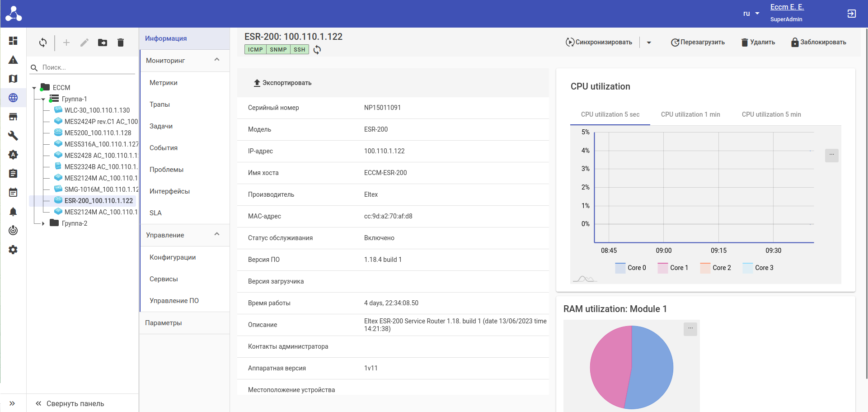Image resolution: width=868 pixels, height=412 pixels.
Task: Open the settings gear in left sidebar
Action: coord(13,250)
